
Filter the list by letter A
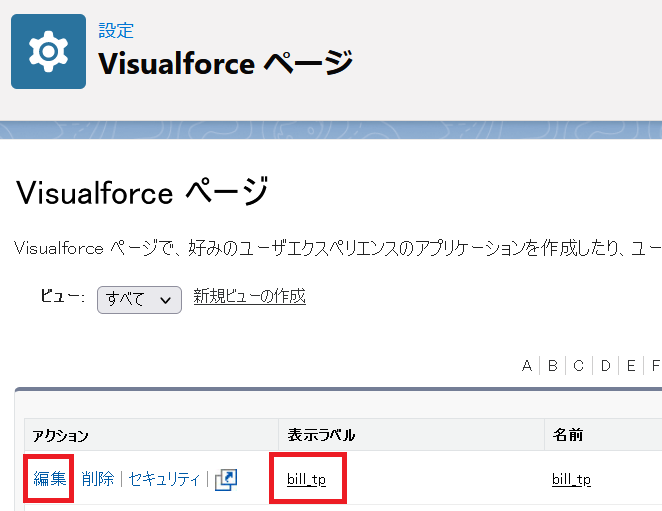[x=526, y=365]
